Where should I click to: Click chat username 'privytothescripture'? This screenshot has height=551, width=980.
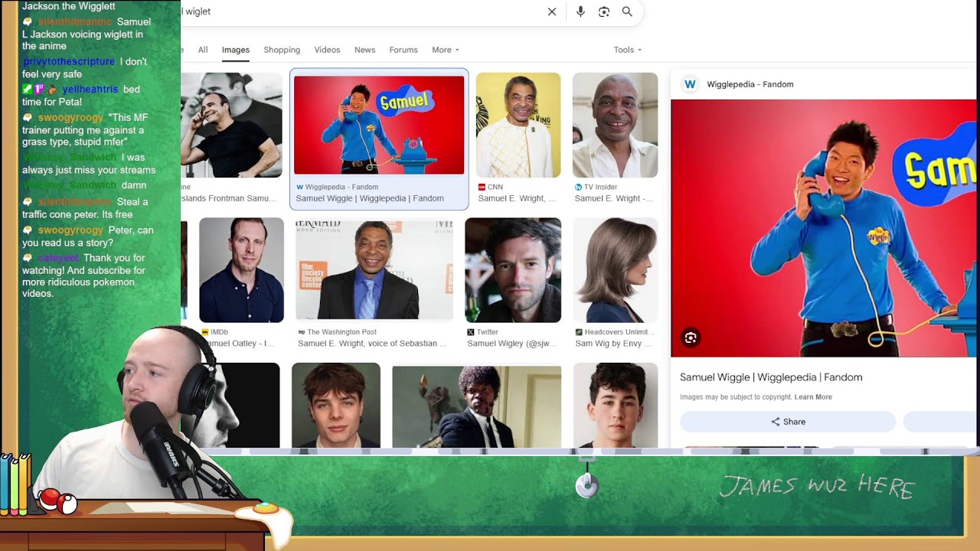pos(69,61)
